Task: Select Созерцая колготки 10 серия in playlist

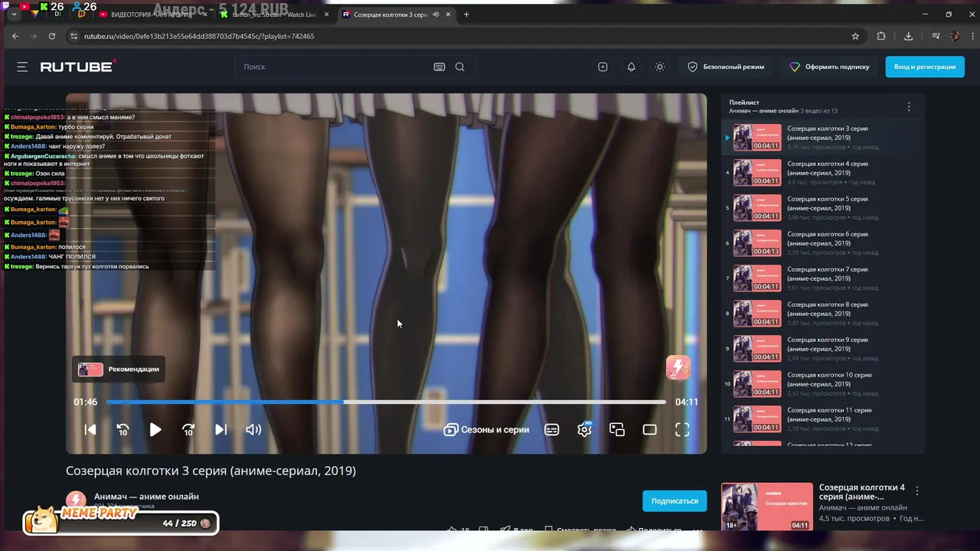Action: pyautogui.click(x=823, y=383)
